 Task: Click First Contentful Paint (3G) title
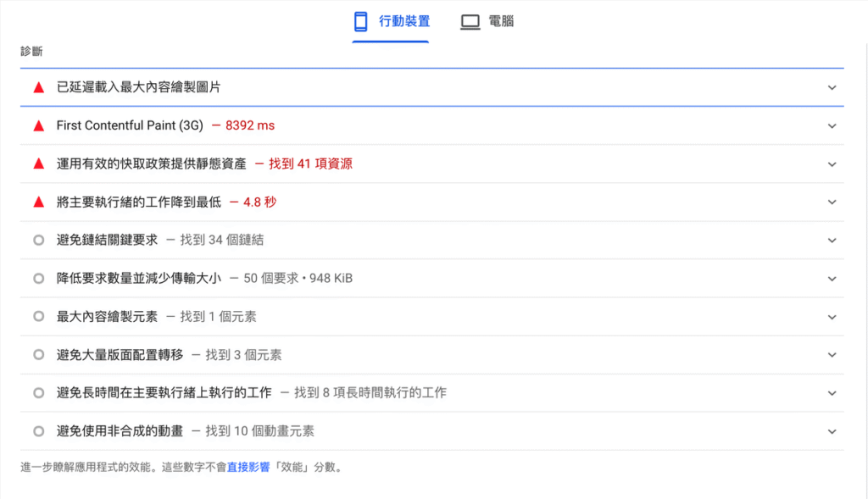click(130, 125)
